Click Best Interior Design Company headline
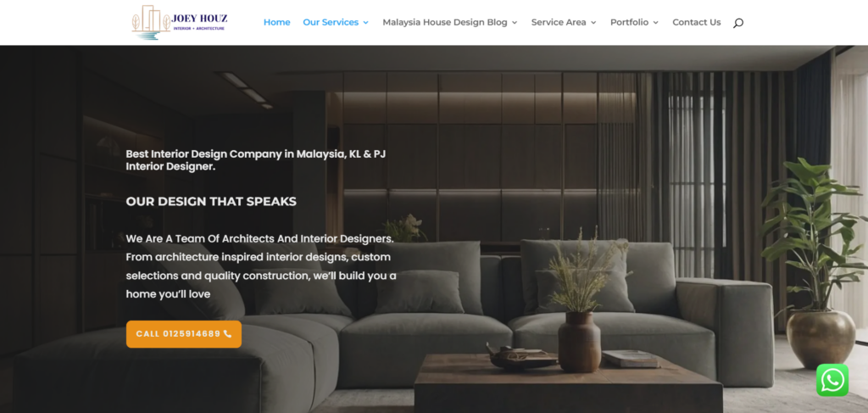The width and height of the screenshot is (868, 413). 256,160
